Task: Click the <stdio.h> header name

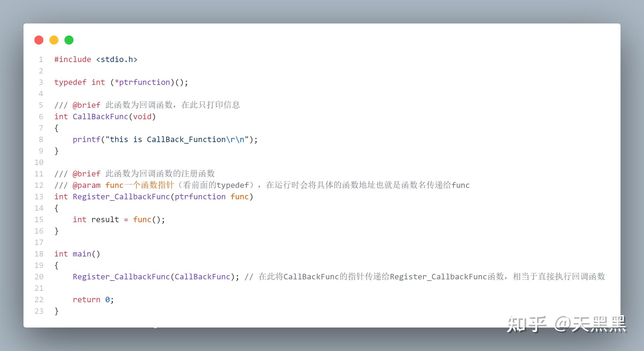Action: point(117,59)
